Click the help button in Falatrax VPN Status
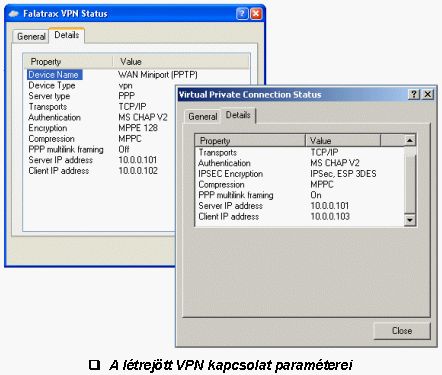 [242, 14]
